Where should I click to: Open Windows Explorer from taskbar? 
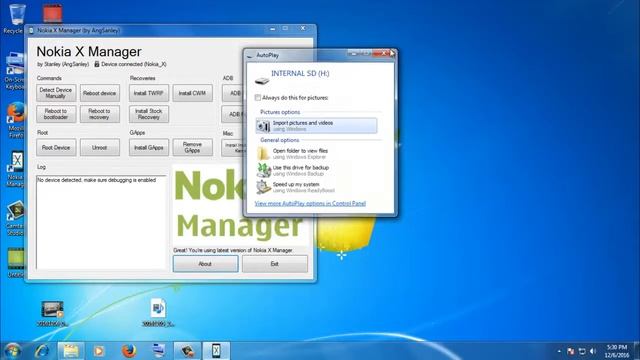pyautogui.click(x=71, y=351)
